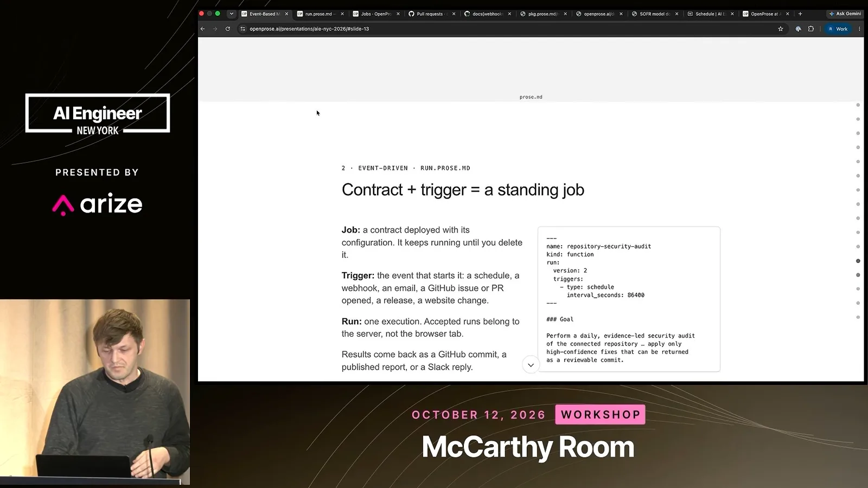Close the Event-Based tab
The height and width of the screenshot is (488, 868).
point(286,14)
